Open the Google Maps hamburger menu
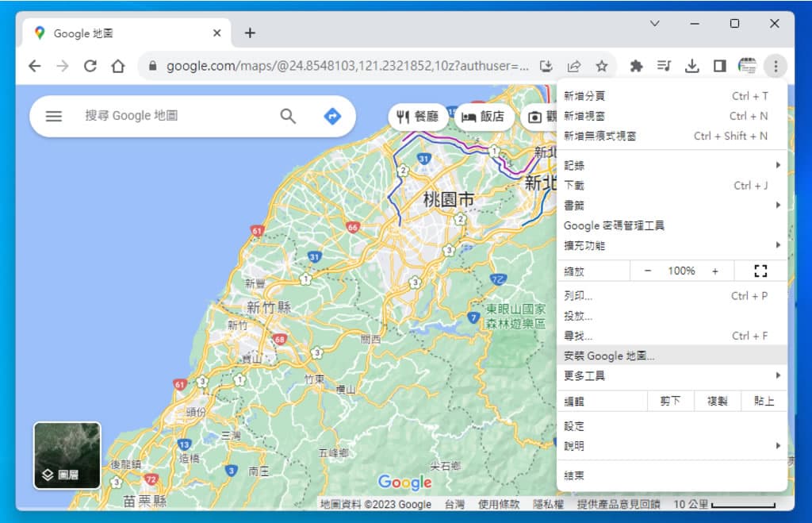 click(54, 116)
